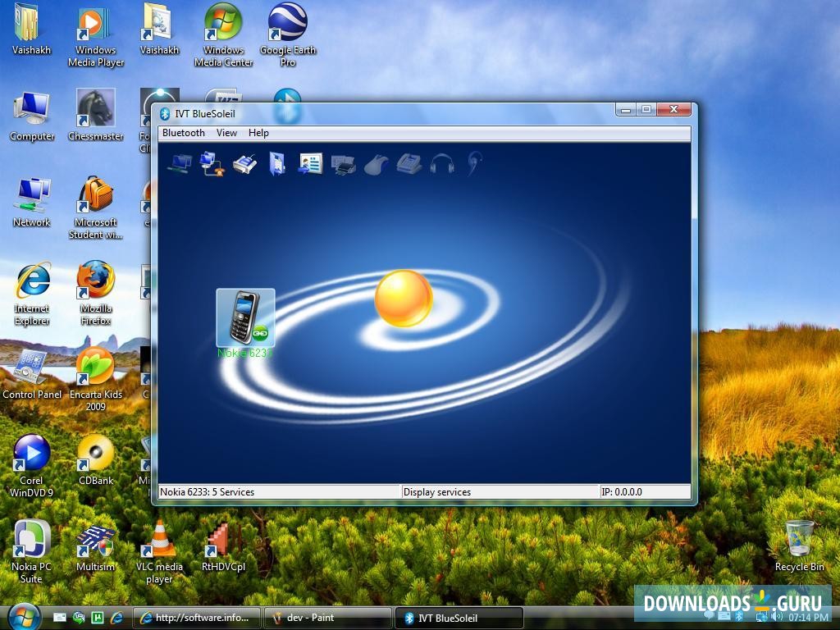Select the Nokia PC Suite desktop icon
This screenshot has height=630, width=840.
[32, 552]
